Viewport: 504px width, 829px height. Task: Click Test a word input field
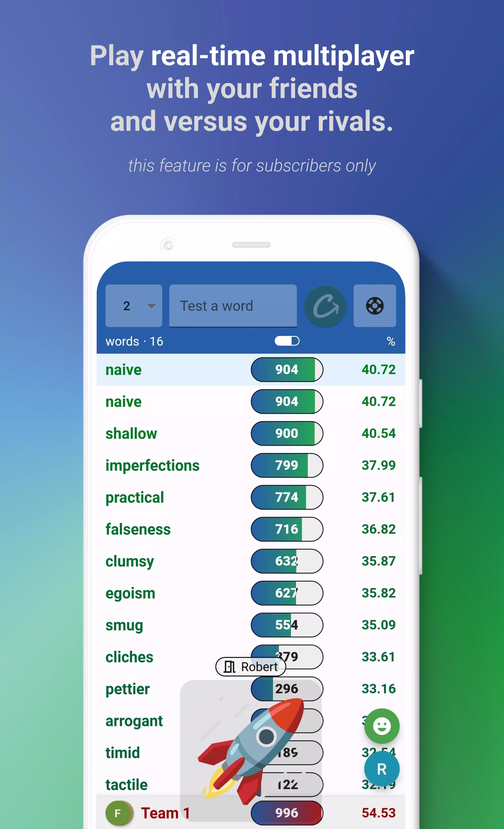point(233,305)
